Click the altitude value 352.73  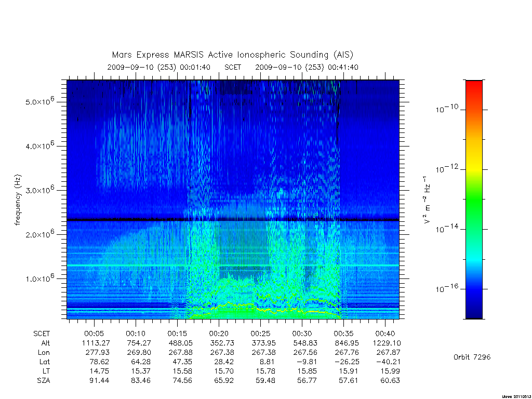[x=222, y=343]
